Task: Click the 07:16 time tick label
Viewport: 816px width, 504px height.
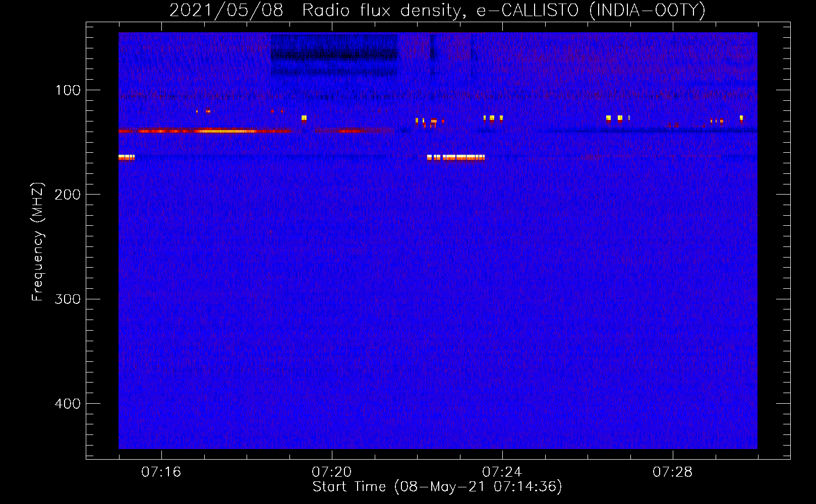Action: pos(161,472)
